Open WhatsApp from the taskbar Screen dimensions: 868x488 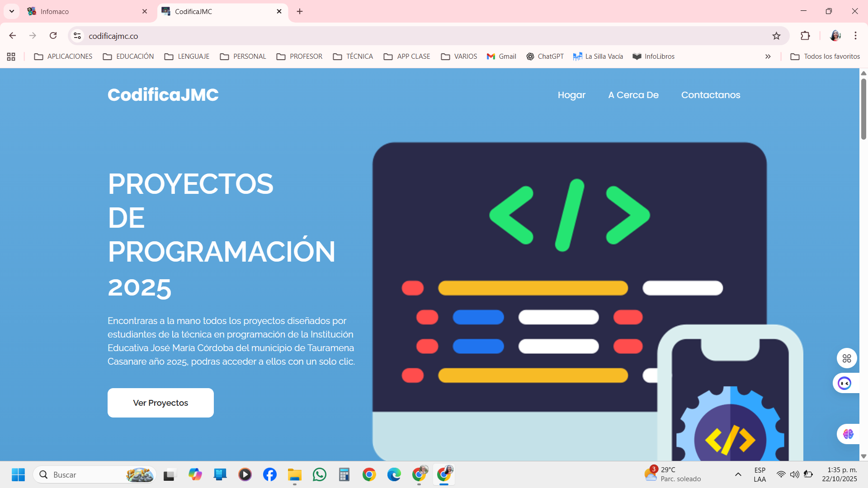(319, 474)
